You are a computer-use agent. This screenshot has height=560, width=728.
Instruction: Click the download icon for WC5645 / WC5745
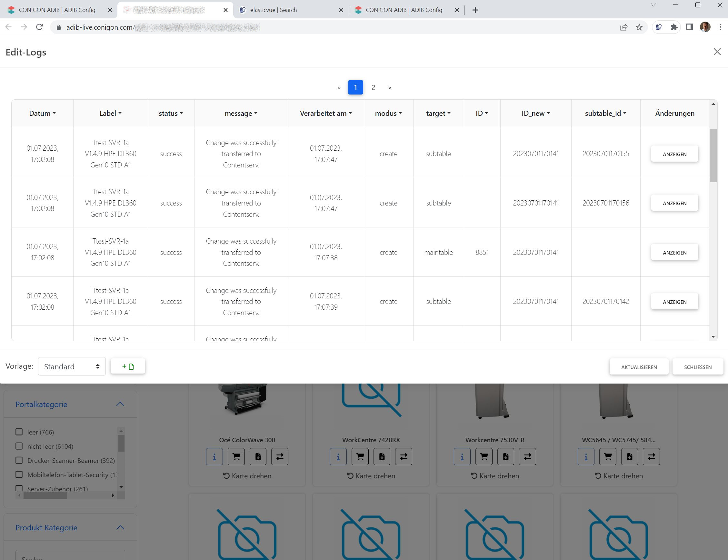630,457
